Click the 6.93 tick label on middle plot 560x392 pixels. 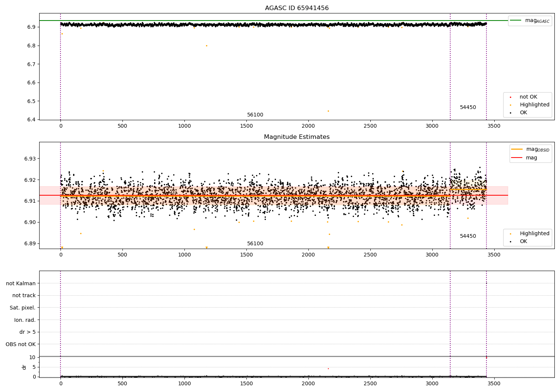coord(29,159)
